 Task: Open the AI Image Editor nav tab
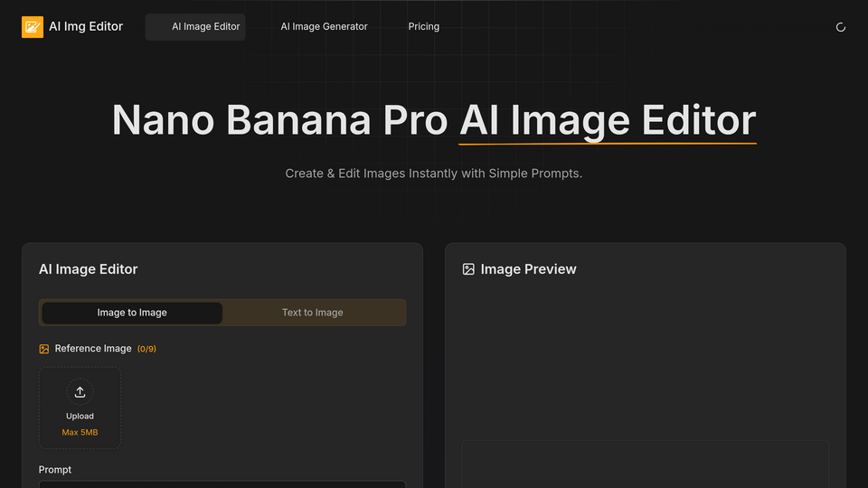[195, 26]
